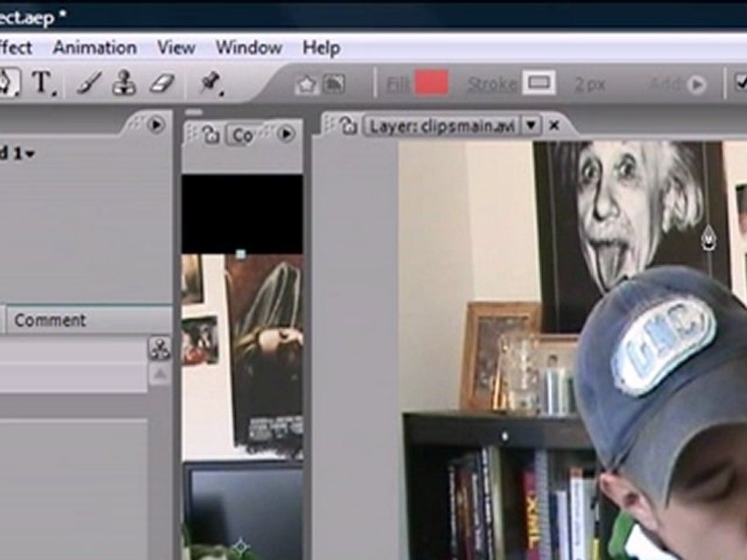The width and height of the screenshot is (747, 560).
Task: Select the Horizontal Type tool
Action: point(44,83)
